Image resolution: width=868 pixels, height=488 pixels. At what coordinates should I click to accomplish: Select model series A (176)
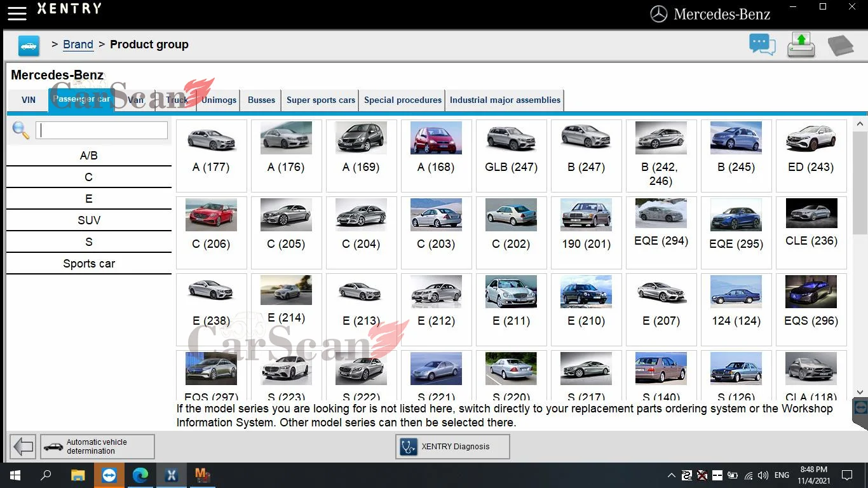pos(287,156)
